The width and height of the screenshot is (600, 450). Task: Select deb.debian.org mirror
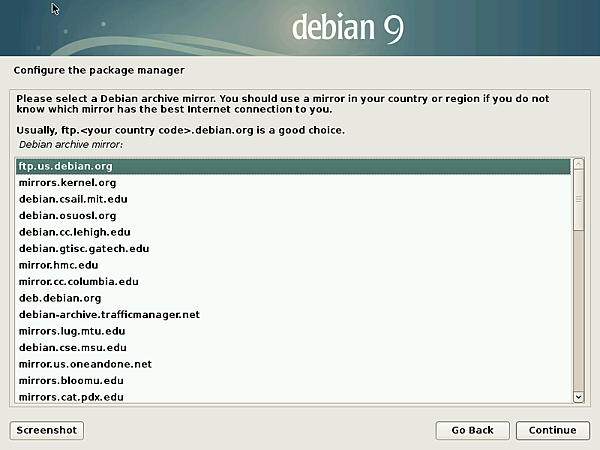(293, 298)
